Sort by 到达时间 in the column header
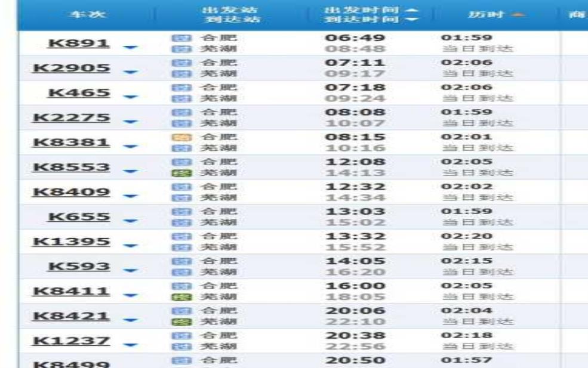588x368 pixels. (x=371, y=20)
